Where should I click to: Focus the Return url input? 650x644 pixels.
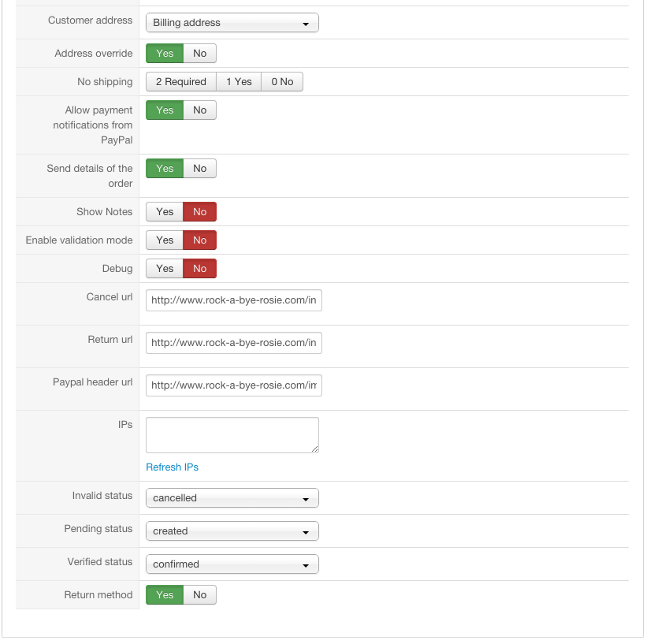tap(233, 343)
